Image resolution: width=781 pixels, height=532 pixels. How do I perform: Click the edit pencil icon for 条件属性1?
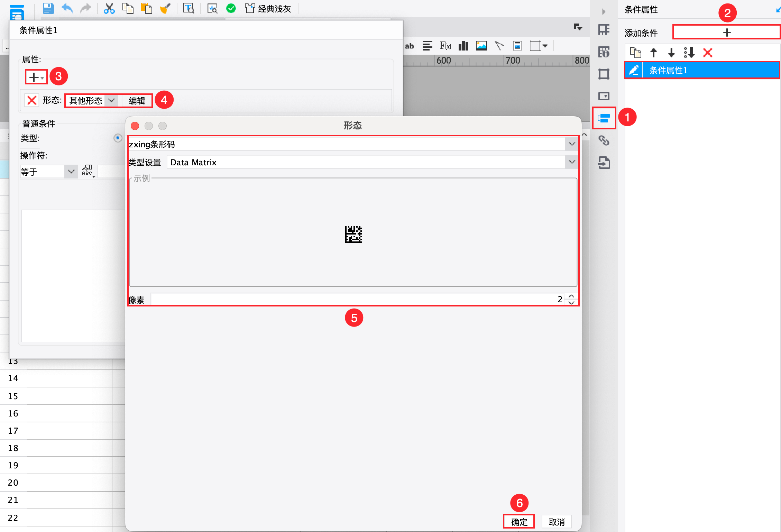634,70
